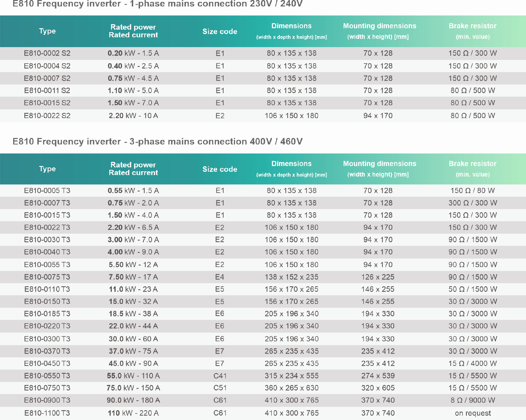526x420 pixels.
Task: Select the 138 x 152 x 235 dimensions cell
Action: click(x=291, y=277)
